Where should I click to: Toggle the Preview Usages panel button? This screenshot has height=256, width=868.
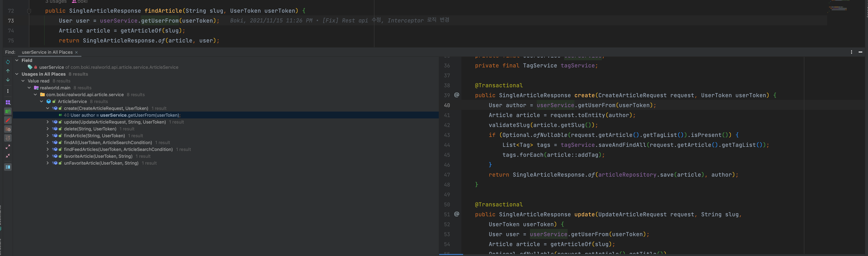click(x=8, y=167)
